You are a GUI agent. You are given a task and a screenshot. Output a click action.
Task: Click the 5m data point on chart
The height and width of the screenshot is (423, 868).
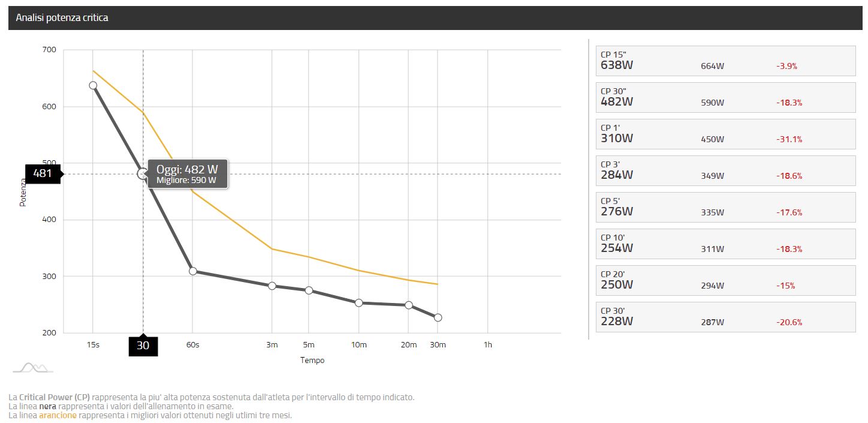(309, 290)
